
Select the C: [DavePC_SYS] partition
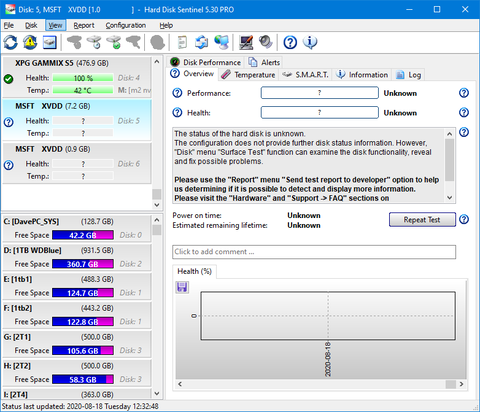[x=77, y=228]
